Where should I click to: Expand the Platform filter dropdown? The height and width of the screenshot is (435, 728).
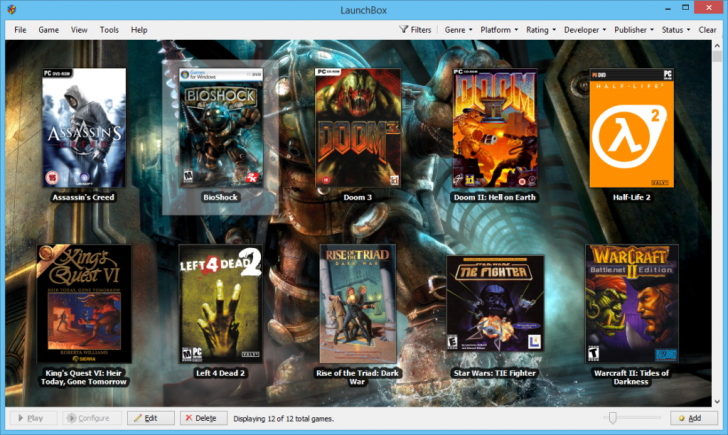(x=499, y=30)
